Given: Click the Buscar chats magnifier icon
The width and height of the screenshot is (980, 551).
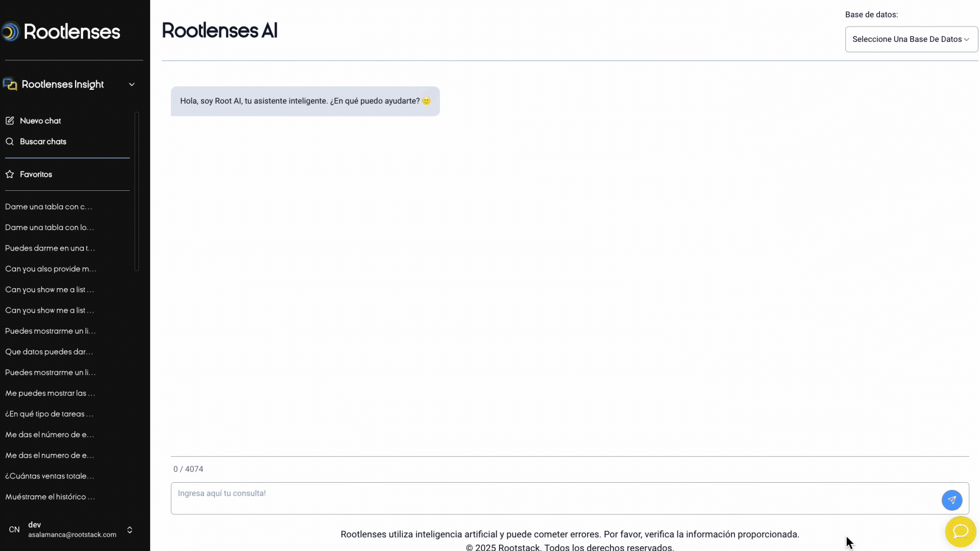Looking at the screenshot, I should [10, 142].
